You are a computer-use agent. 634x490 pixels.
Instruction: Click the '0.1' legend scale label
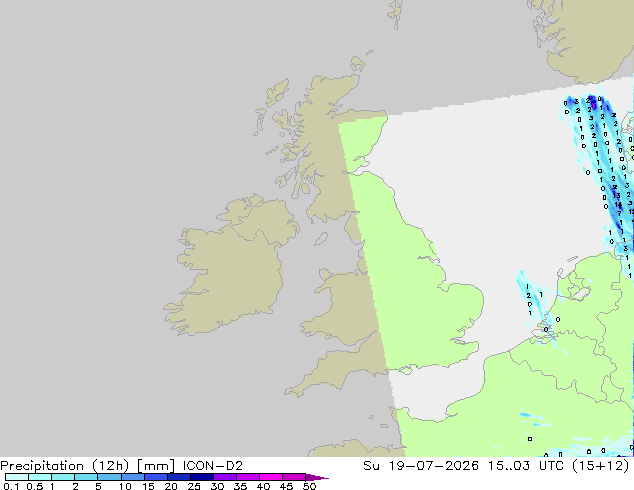pyautogui.click(x=11, y=486)
